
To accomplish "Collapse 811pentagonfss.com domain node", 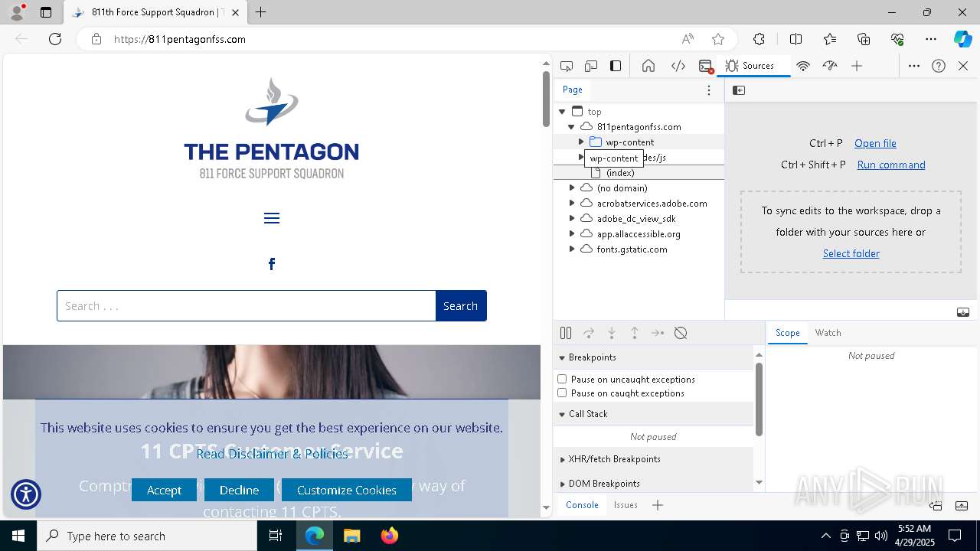I will 571,127.
